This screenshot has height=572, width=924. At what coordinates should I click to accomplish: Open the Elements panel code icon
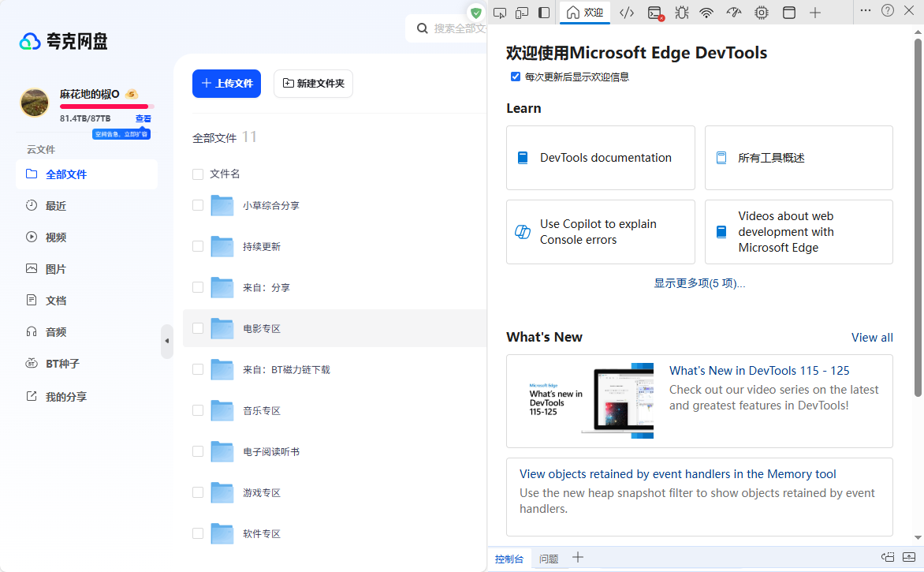click(x=627, y=13)
